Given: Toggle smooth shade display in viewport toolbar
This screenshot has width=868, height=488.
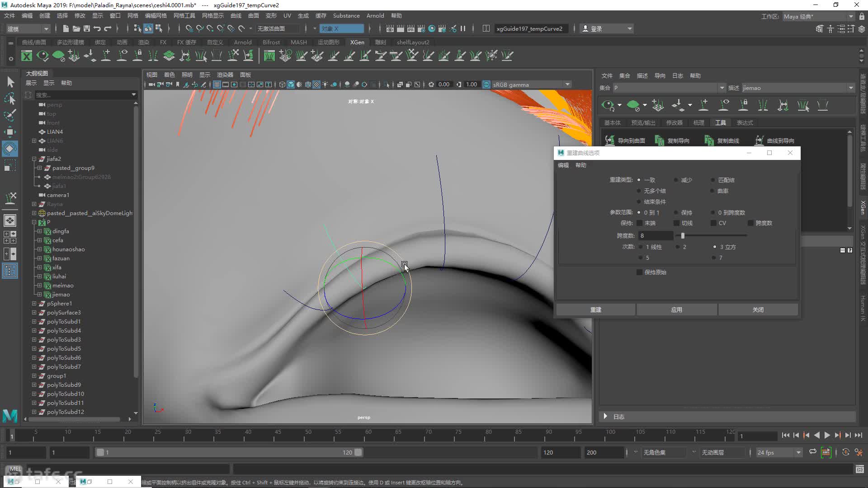Looking at the screenshot, I should (291, 84).
